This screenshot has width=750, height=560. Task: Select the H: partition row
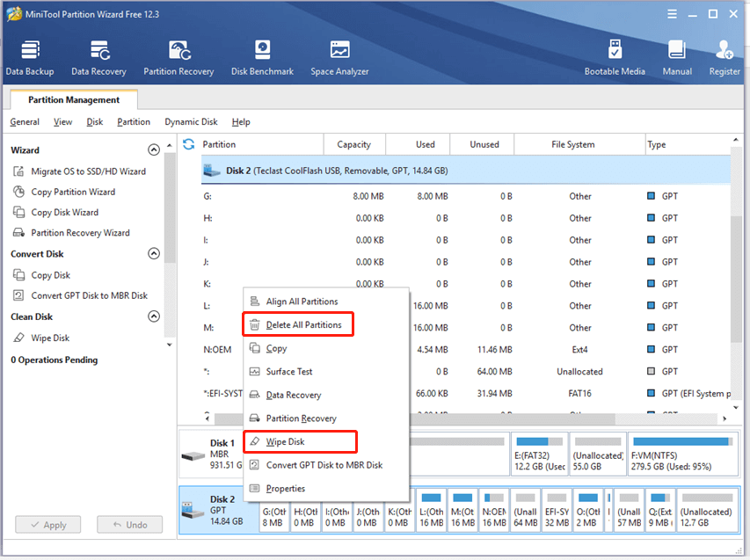click(465, 218)
